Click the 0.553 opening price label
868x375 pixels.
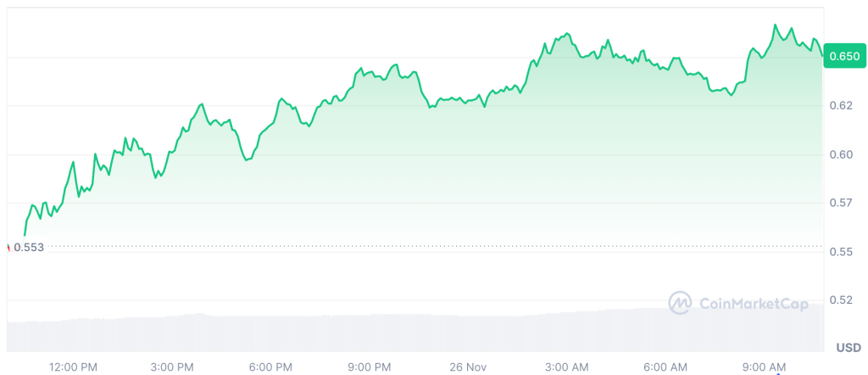point(29,247)
